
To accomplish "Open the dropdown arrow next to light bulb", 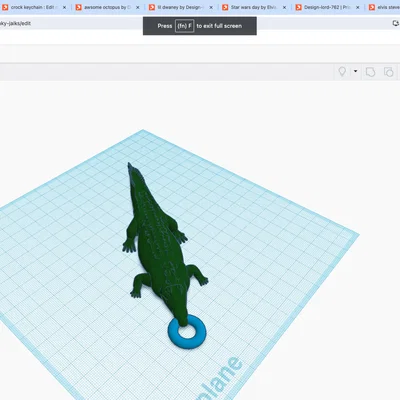I will [x=355, y=71].
